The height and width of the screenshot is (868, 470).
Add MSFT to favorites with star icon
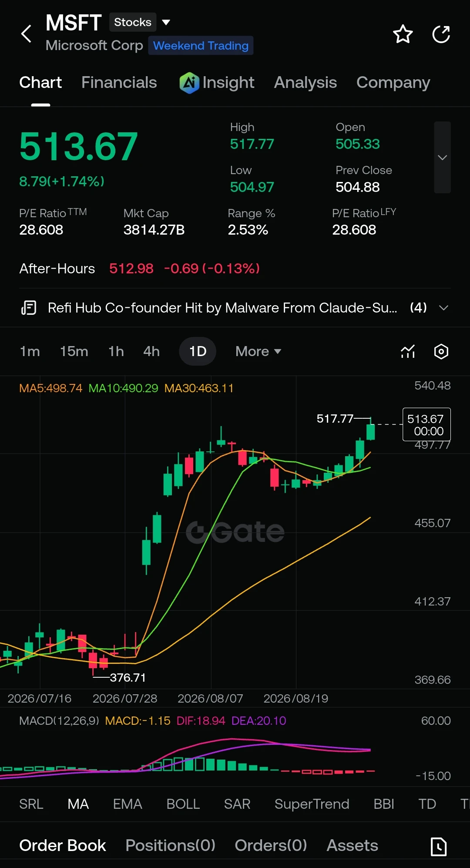click(x=403, y=34)
